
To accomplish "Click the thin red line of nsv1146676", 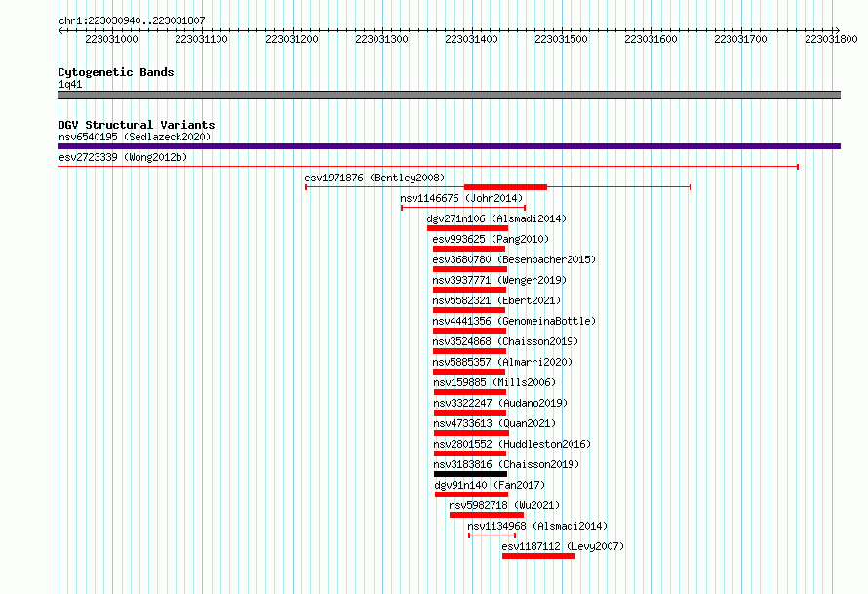I will coord(463,208).
